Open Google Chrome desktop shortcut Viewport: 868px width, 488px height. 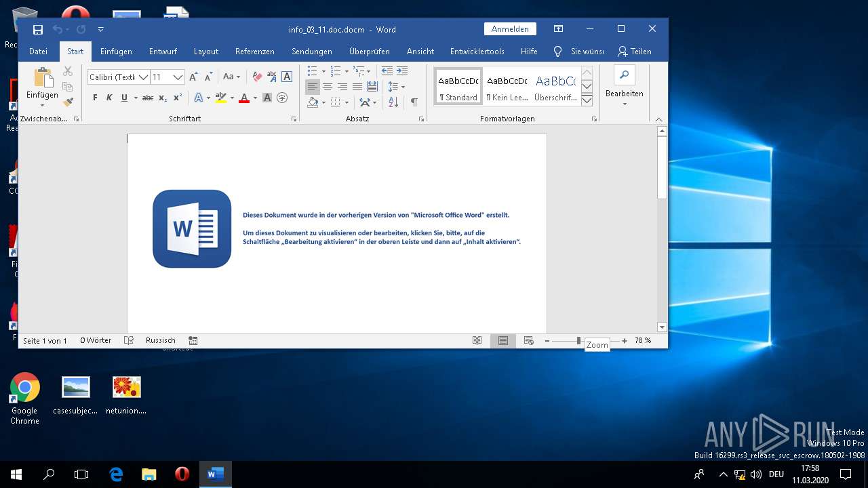pos(24,399)
